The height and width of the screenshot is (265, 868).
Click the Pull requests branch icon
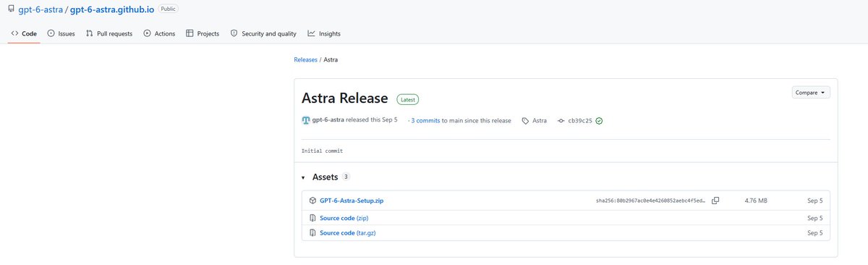pyautogui.click(x=89, y=33)
